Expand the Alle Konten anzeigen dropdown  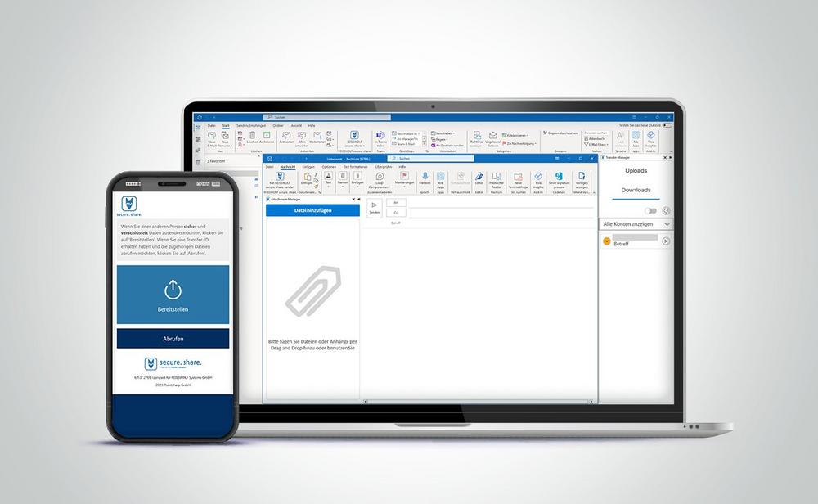point(636,224)
